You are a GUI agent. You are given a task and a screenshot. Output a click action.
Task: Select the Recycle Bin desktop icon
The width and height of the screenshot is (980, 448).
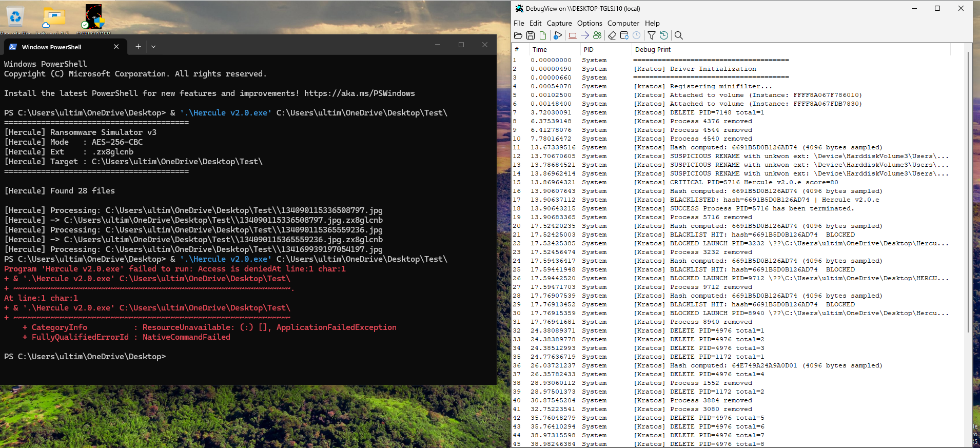[15, 19]
